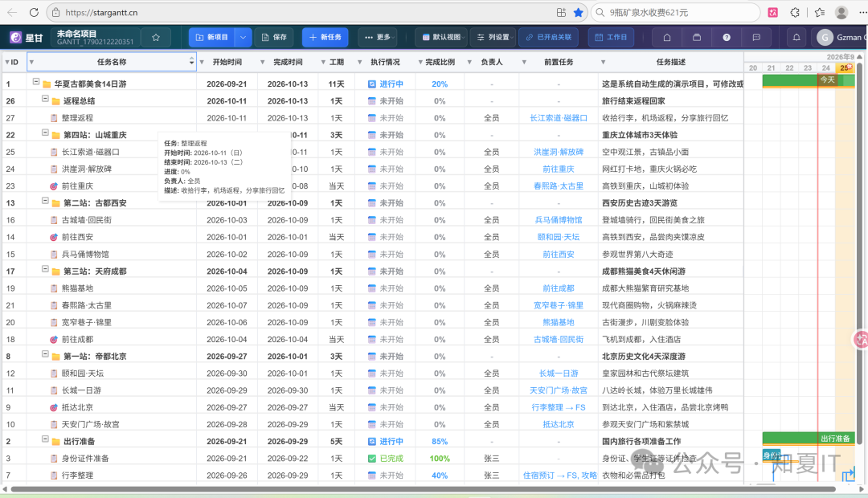Click the 新任务 add task button
This screenshot has height=498, width=868.
(325, 37)
